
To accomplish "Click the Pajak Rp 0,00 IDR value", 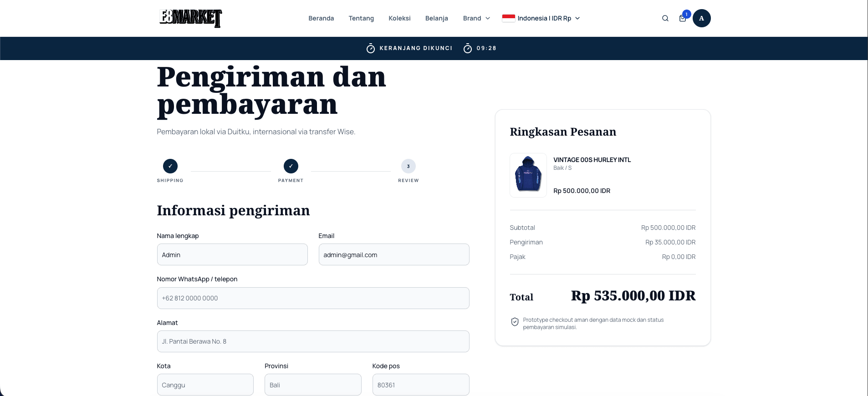I will click(x=679, y=257).
